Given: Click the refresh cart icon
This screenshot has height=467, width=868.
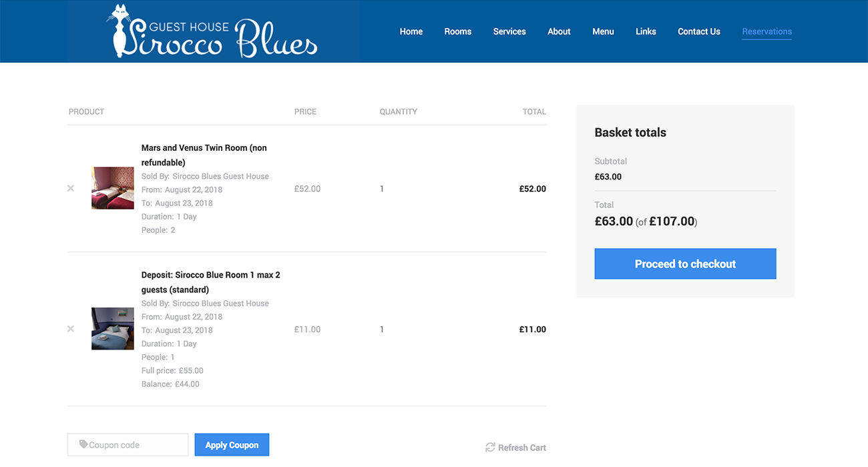Looking at the screenshot, I should coord(490,448).
